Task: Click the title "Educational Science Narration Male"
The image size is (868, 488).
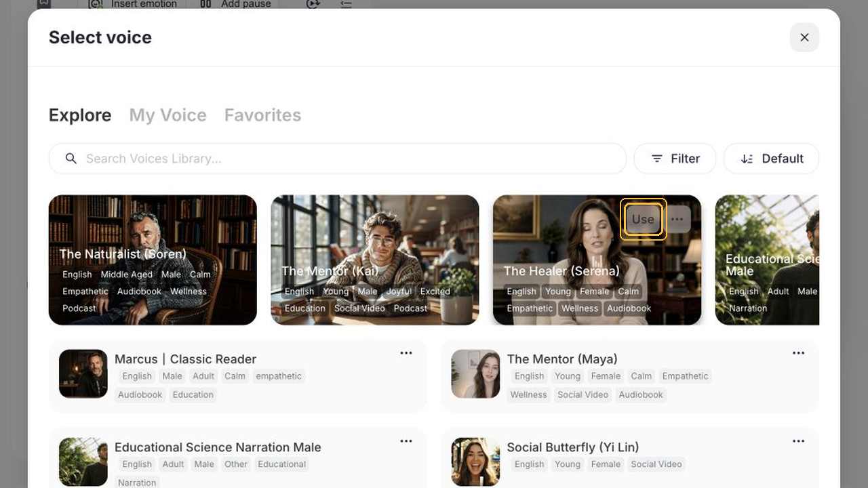Action: 218,447
